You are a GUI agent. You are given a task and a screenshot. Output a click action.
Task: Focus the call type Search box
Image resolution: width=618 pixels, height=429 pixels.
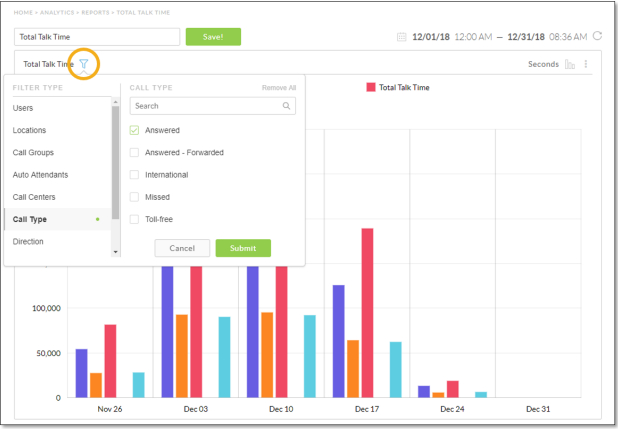[x=213, y=106]
